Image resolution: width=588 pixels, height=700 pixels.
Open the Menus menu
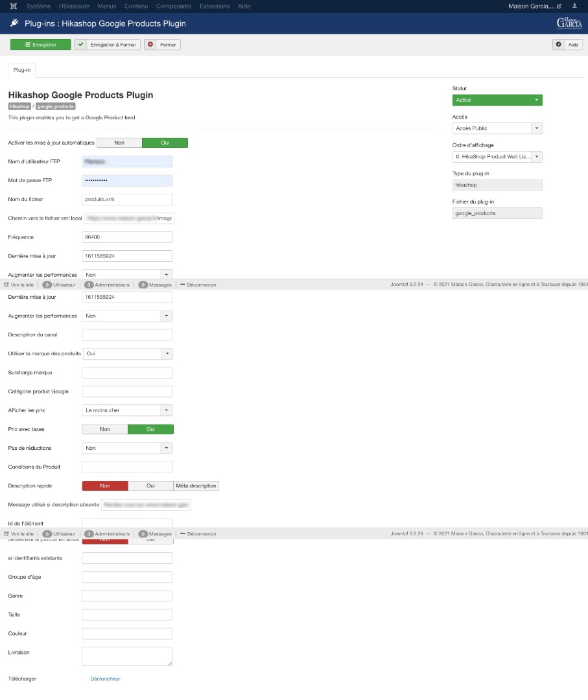[x=107, y=6]
